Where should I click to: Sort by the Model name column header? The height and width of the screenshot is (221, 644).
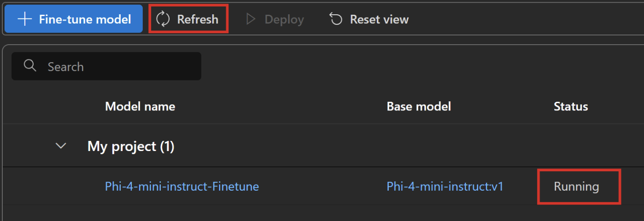tap(140, 107)
